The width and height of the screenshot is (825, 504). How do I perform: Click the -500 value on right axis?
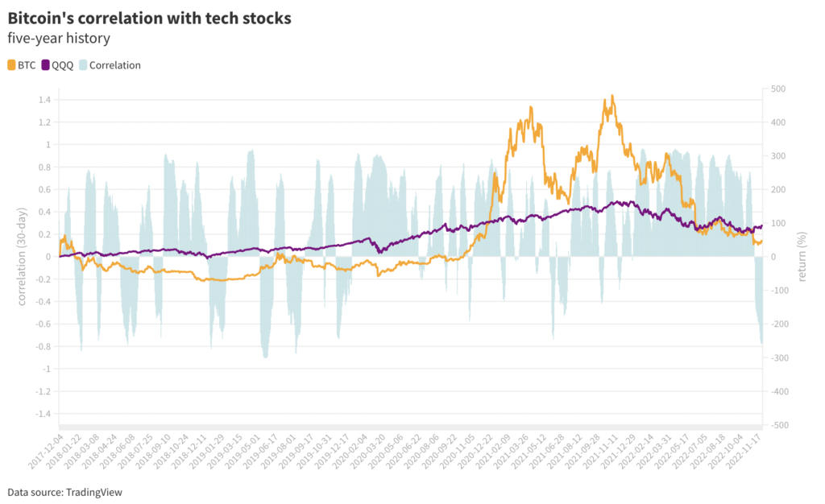tap(779, 425)
